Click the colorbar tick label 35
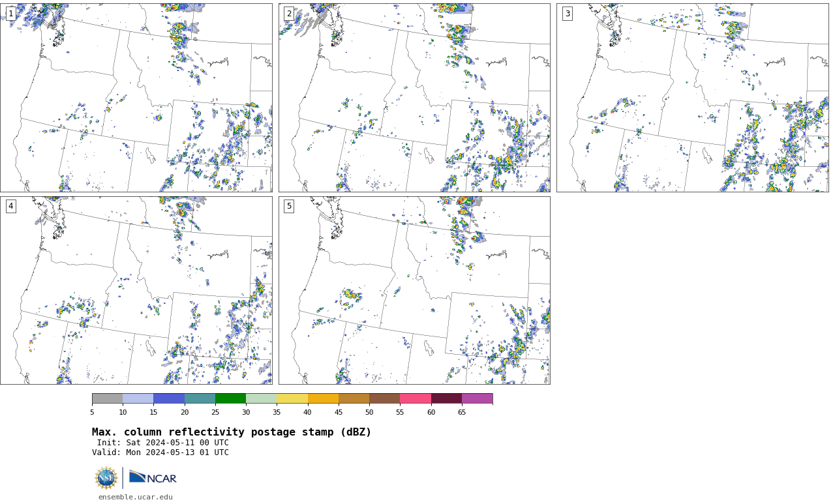The width and height of the screenshot is (835, 504). coord(277,412)
